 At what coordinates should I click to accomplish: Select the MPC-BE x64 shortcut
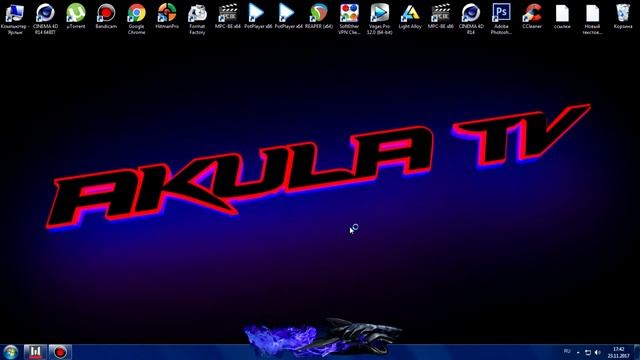tap(227, 16)
